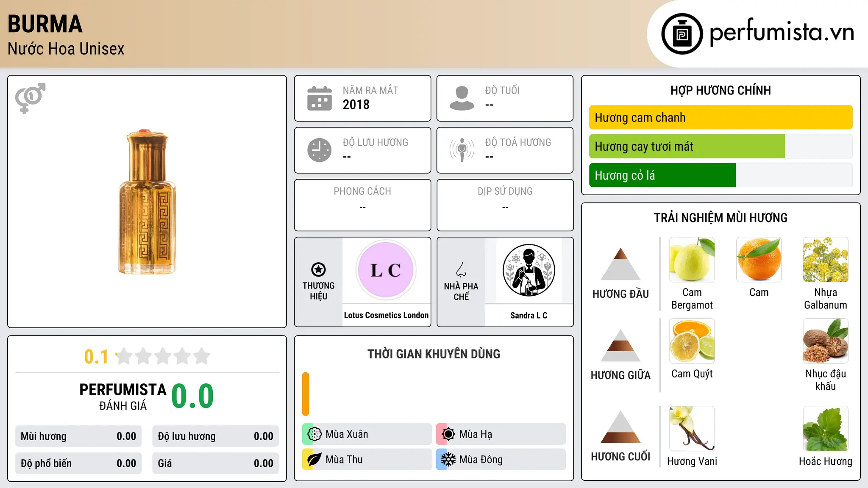Select the Mùa Hạ season label
Viewport: 868px width, 488px height.
[x=476, y=434]
